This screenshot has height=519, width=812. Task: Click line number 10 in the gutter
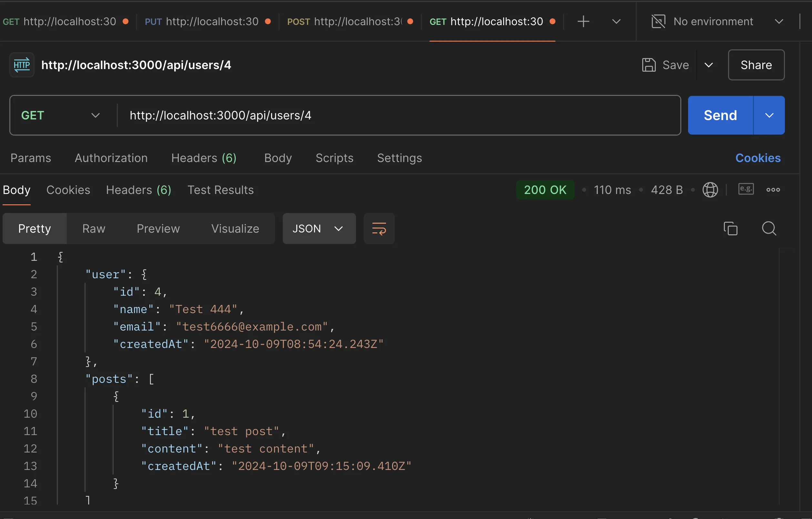click(30, 413)
